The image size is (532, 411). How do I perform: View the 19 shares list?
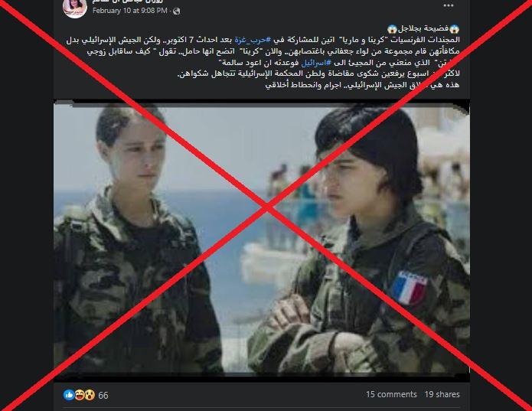tap(442, 394)
